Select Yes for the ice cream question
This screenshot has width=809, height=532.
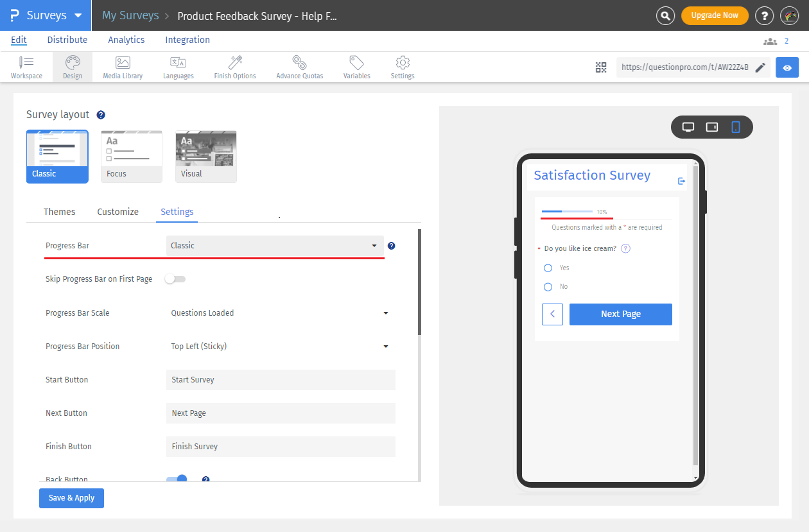548,268
